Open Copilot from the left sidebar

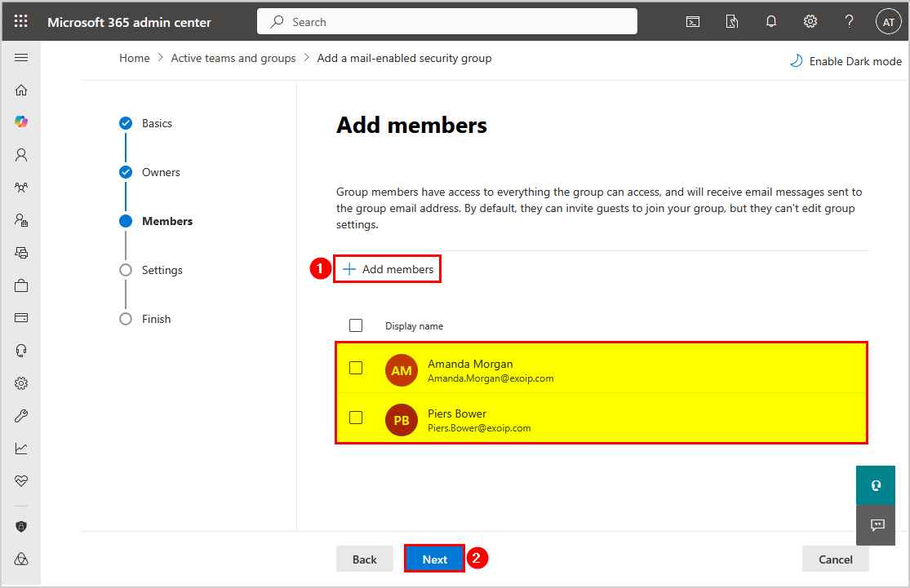(x=21, y=122)
